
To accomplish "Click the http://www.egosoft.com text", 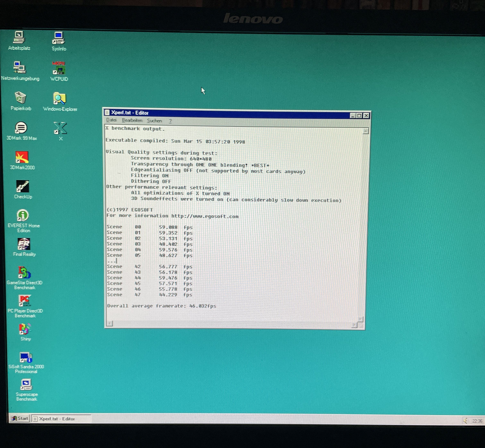I will [x=205, y=216].
